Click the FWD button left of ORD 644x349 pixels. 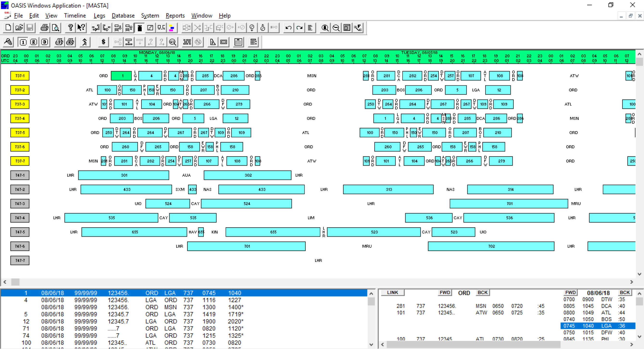click(x=445, y=292)
